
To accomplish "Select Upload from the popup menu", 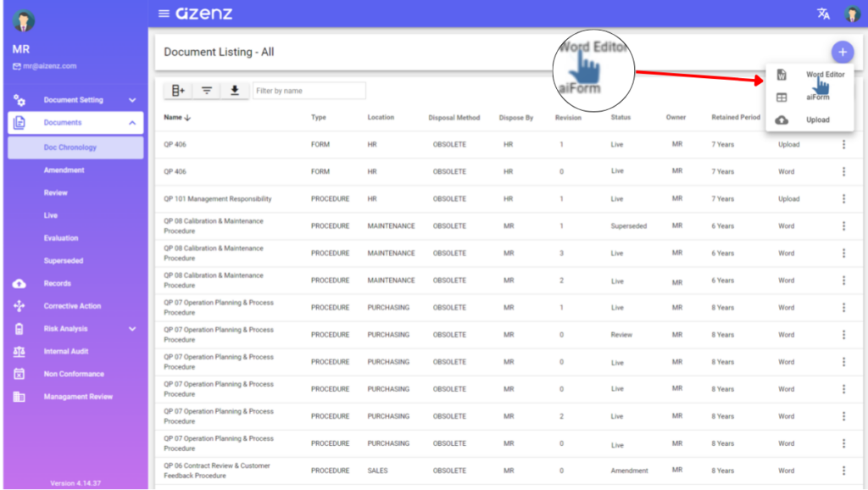I will [x=817, y=120].
